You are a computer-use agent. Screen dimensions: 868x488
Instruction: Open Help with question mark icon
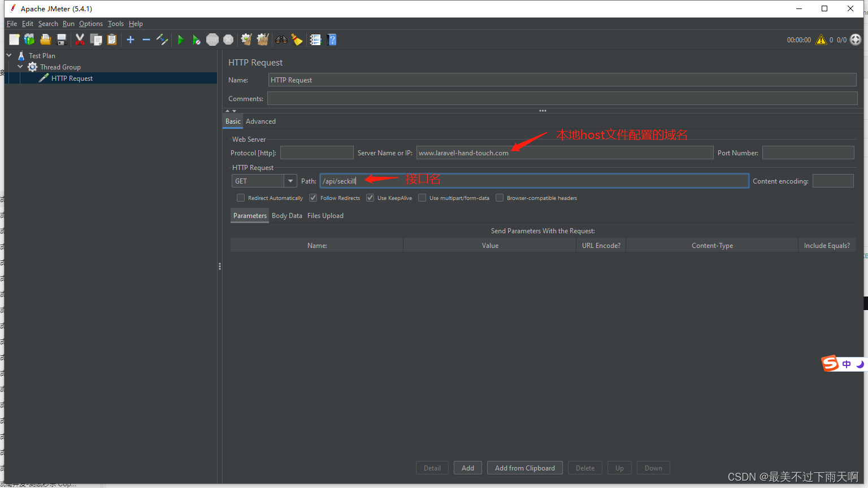[x=332, y=40]
